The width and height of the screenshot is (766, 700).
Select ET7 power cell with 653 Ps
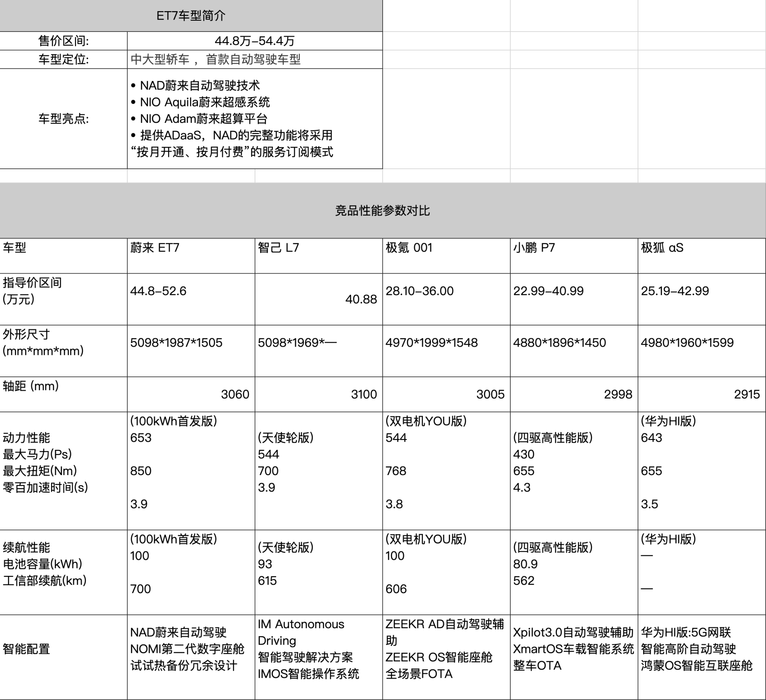(191, 471)
